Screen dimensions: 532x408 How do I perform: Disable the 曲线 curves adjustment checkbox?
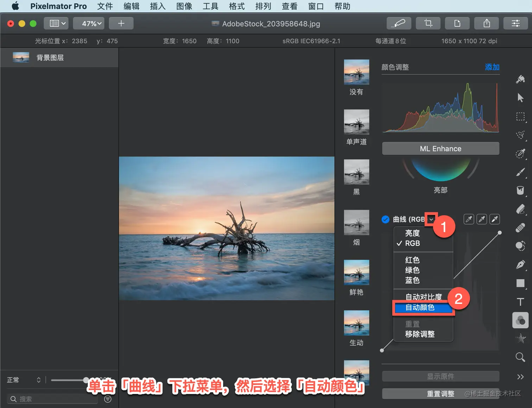(x=386, y=219)
